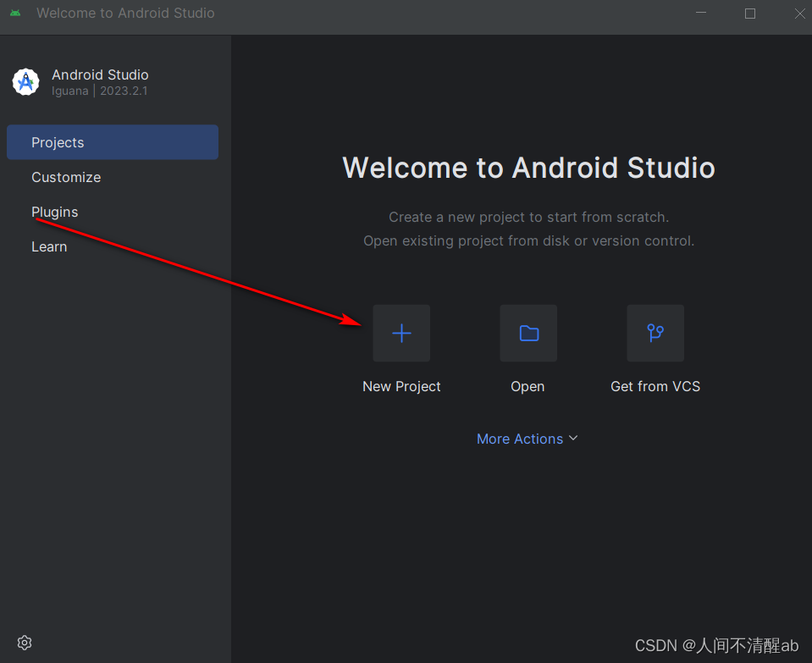Start a new project via New Project
812x663 pixels.
[401, 386]
